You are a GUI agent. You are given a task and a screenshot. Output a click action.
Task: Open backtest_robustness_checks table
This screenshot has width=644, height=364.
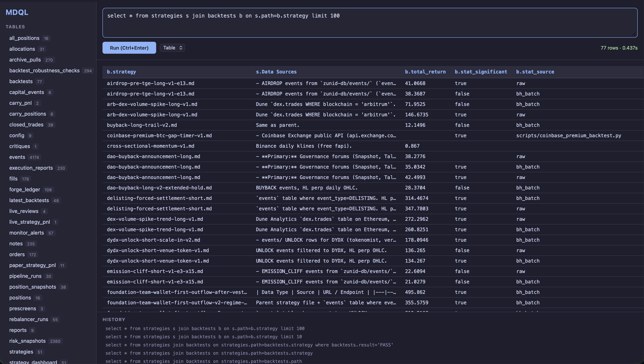[44, 70]
